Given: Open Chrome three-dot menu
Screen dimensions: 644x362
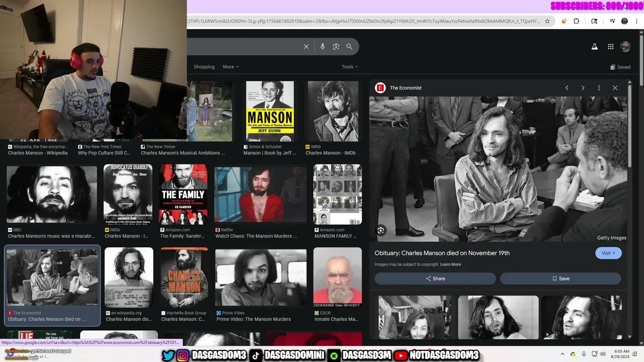Looking at the screenshot, I should click(637, 21).
